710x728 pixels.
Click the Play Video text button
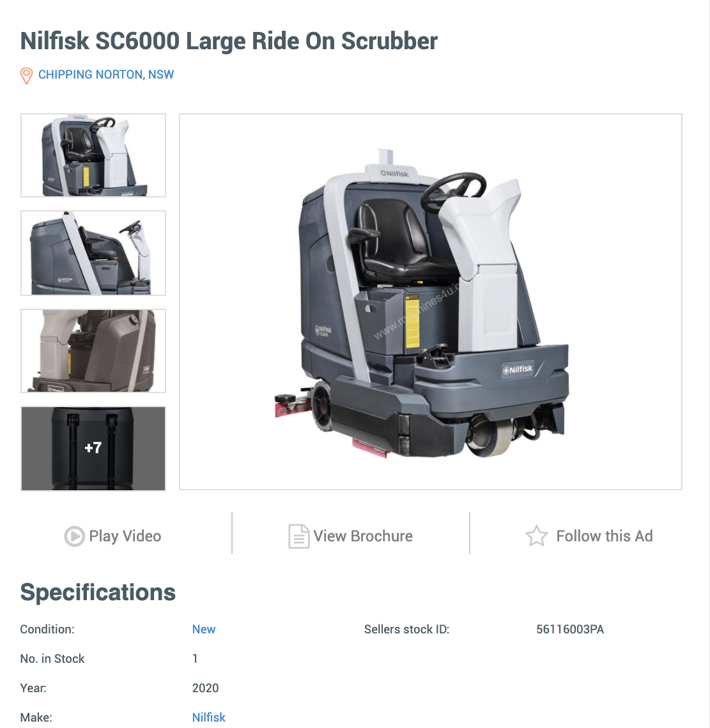tap(125, 536)
